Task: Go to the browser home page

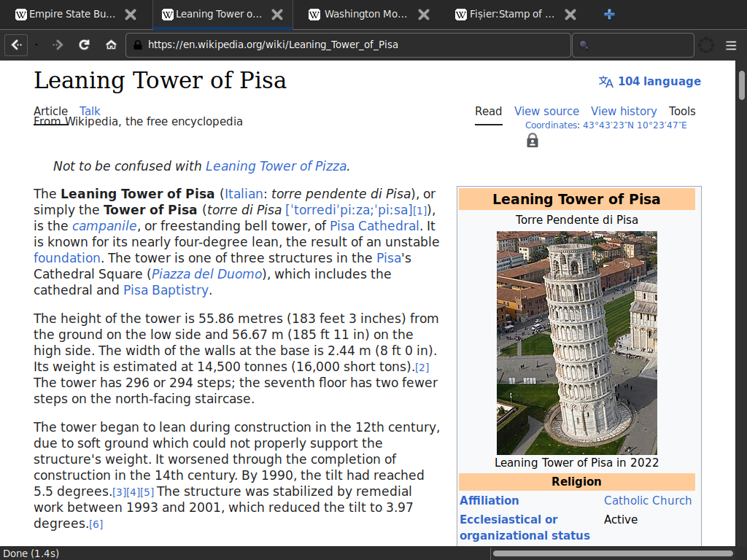Action: (x=111, y=45)
